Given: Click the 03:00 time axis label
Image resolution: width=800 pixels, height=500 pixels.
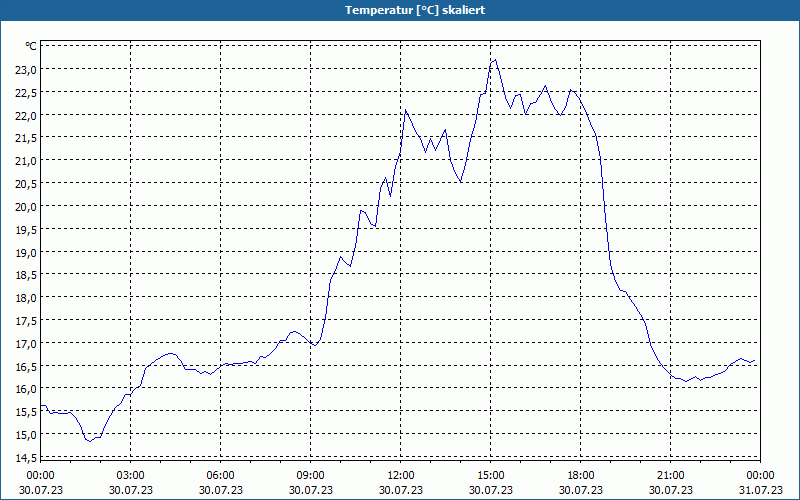Looking at the screenshot, I should point(131,476).
